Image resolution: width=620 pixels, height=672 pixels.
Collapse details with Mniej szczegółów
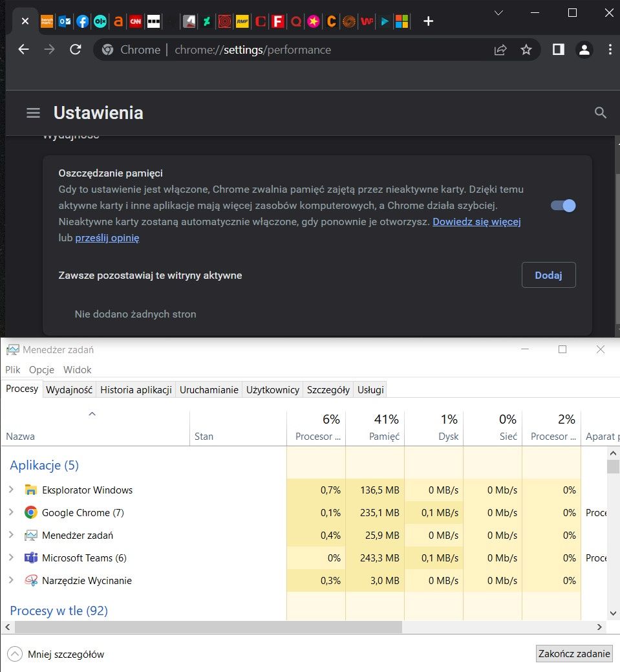click(x=56, y=654)
